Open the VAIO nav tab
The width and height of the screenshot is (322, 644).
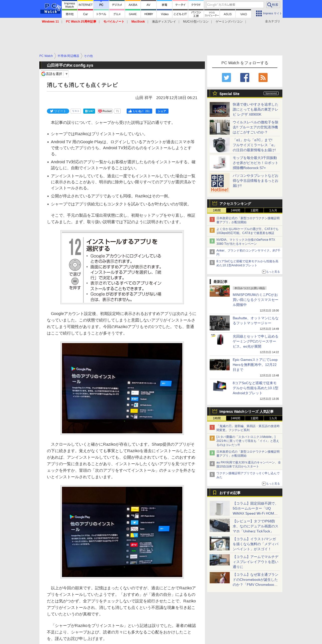[244, 14]
